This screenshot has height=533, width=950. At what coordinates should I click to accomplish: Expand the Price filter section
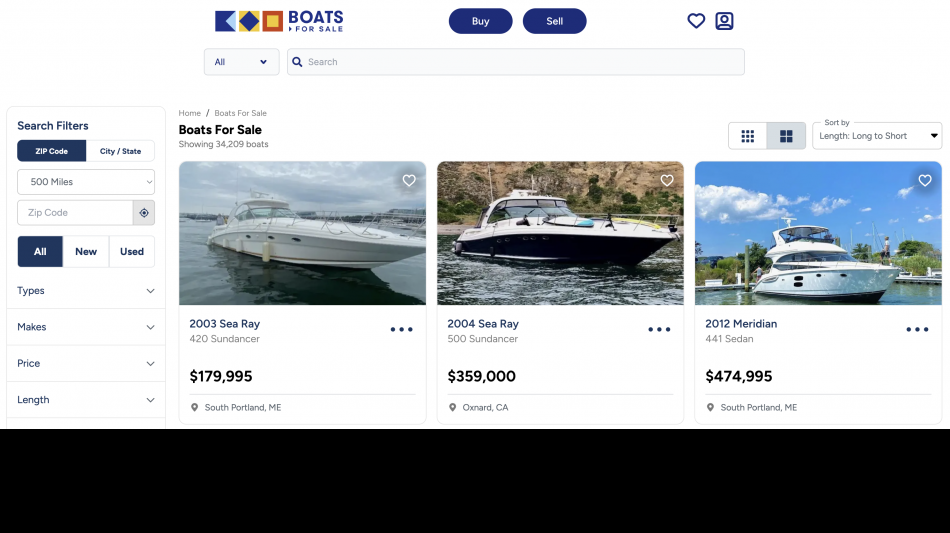coord(86,363)
